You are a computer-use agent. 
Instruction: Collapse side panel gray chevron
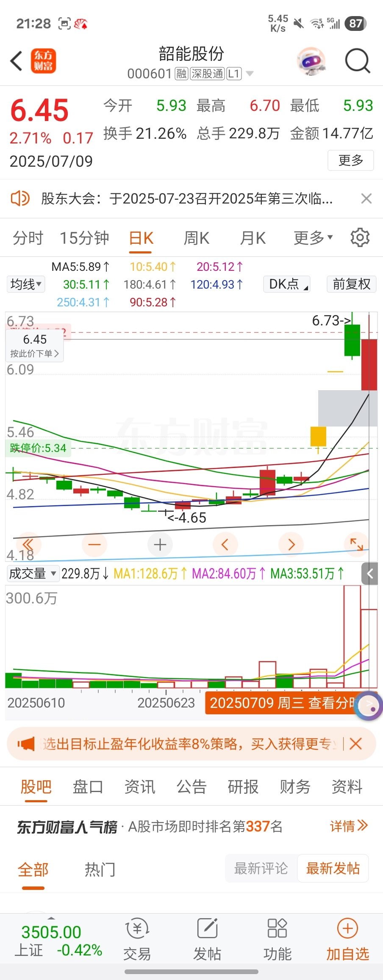pyautogui.click(x=369, y=574)
